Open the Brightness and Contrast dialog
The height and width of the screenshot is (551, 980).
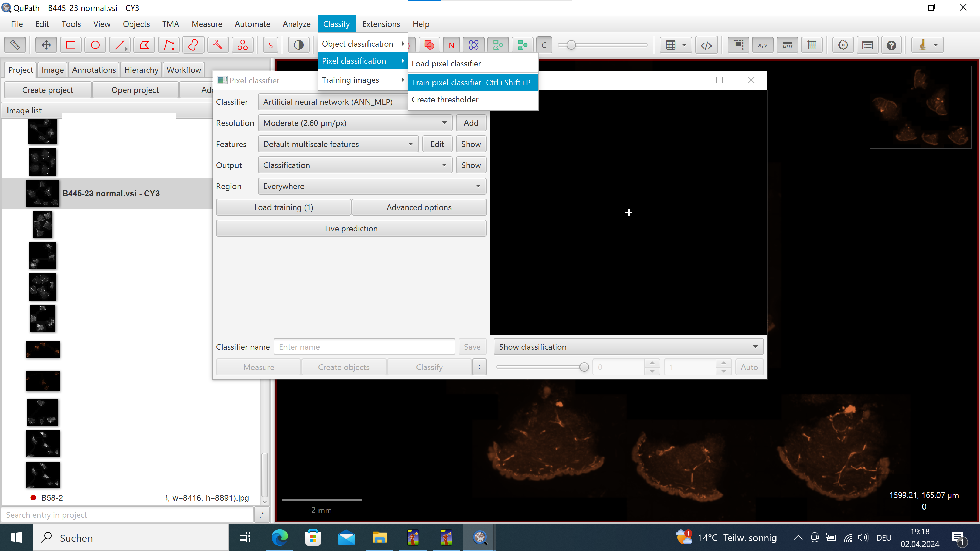tap(298, 45)
